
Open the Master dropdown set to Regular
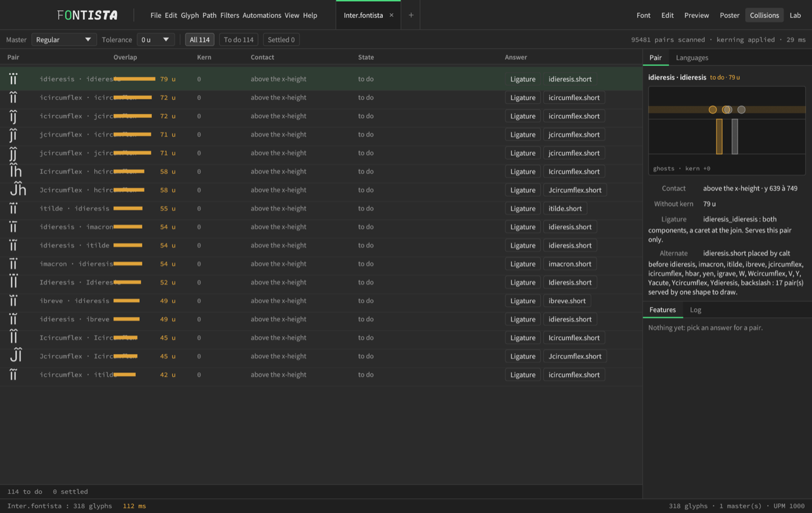tap(64, 39)
